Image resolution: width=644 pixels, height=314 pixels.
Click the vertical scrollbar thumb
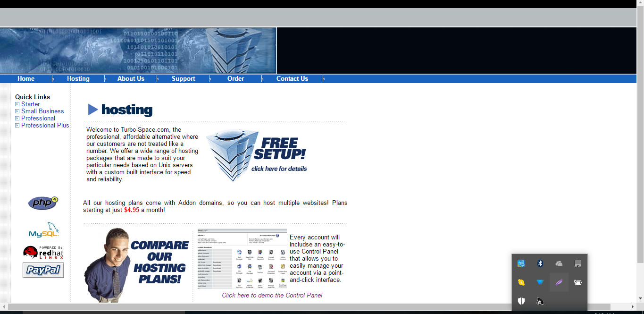640,134
